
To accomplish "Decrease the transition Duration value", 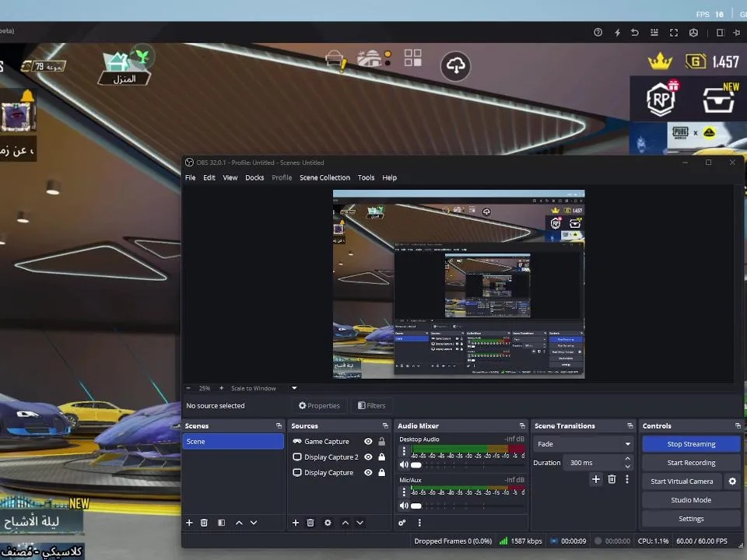I will (627, 467).
